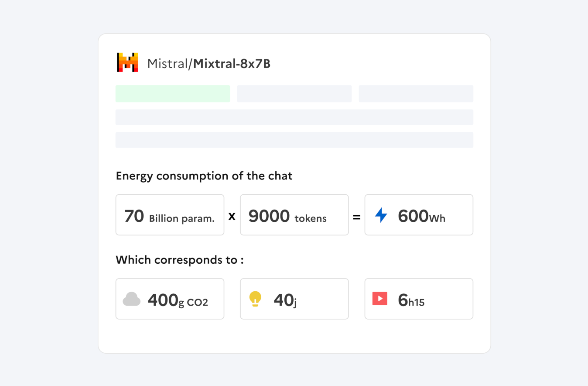Click the top-right gray placeholder block
The width and height of the screenshot is (588, 386).
click(416, 94)
